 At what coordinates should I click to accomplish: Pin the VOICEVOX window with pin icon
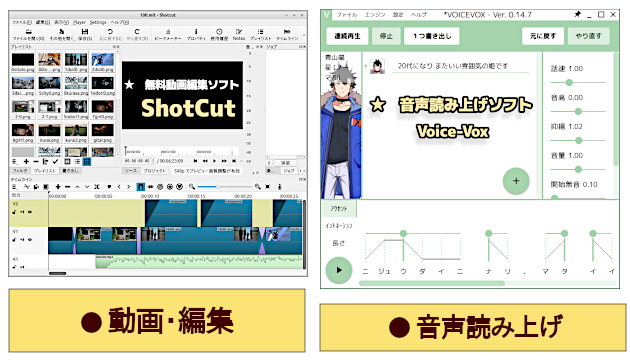point(578,14)
